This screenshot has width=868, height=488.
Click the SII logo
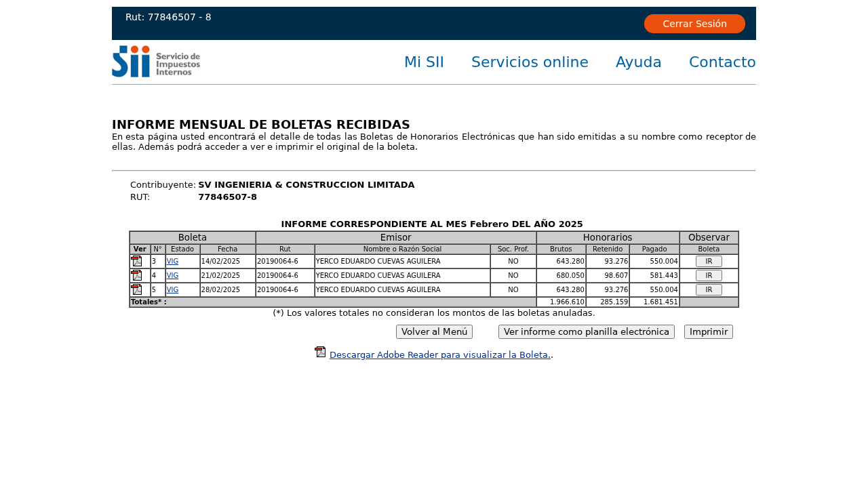tap(156, 62)
